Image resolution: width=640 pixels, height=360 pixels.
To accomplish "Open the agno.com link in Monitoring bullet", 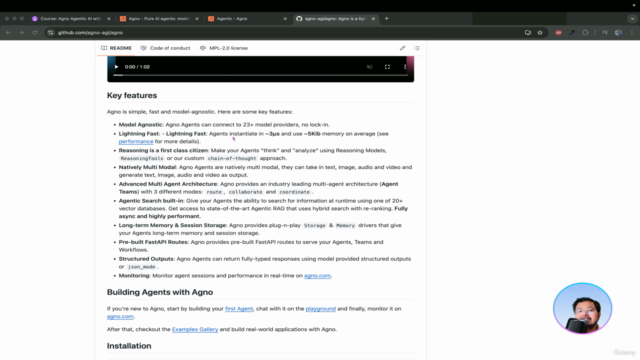I will (317, 276).
